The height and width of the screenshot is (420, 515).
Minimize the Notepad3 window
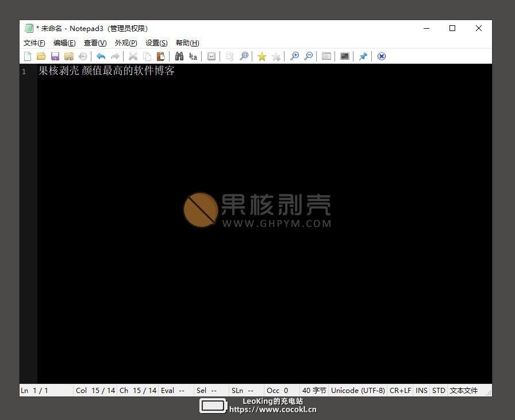tap(426, 28)
